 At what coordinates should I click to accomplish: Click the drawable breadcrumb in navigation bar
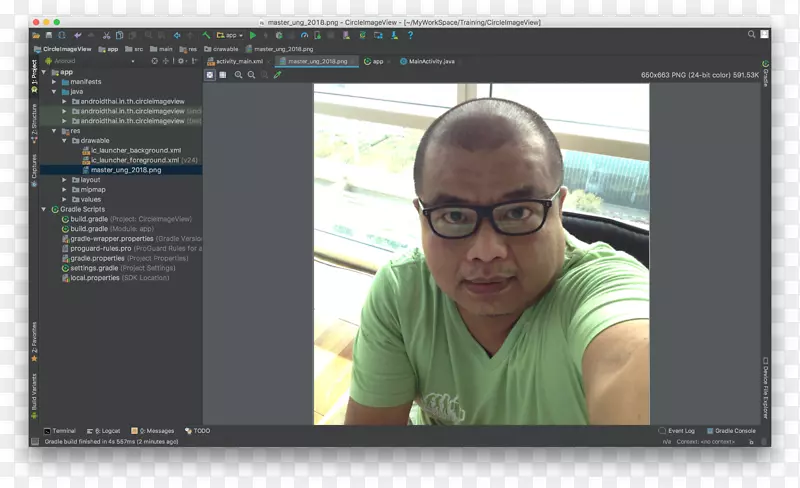tap(221, 49)
